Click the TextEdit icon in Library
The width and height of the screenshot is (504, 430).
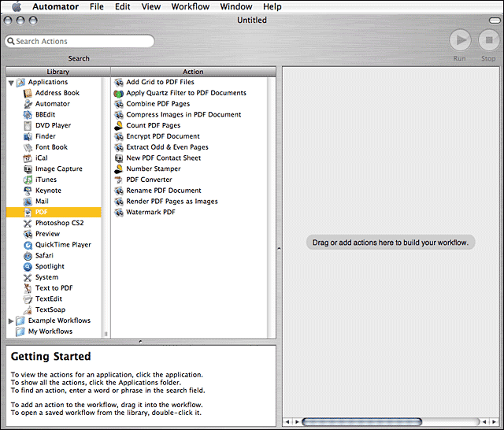coord(28,299)
